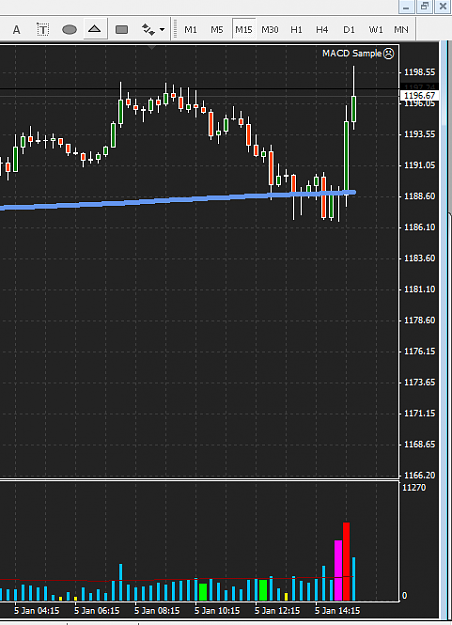Screen dimensions: 452x625
Task: Switch chart to H4 timeframe
Action: pos(322,30)
